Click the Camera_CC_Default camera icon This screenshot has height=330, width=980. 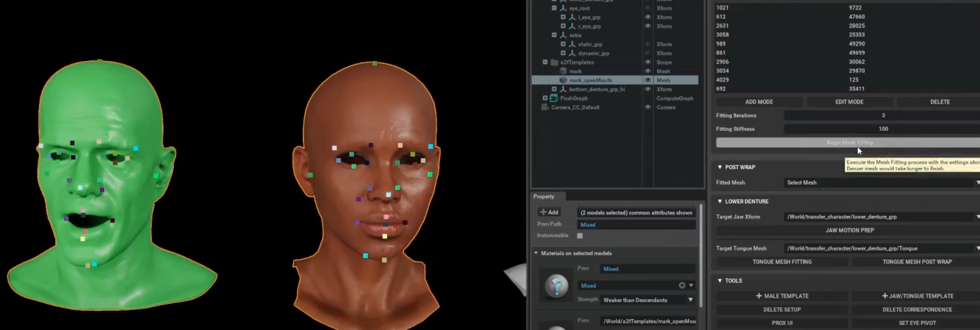(x=545, y=107)
